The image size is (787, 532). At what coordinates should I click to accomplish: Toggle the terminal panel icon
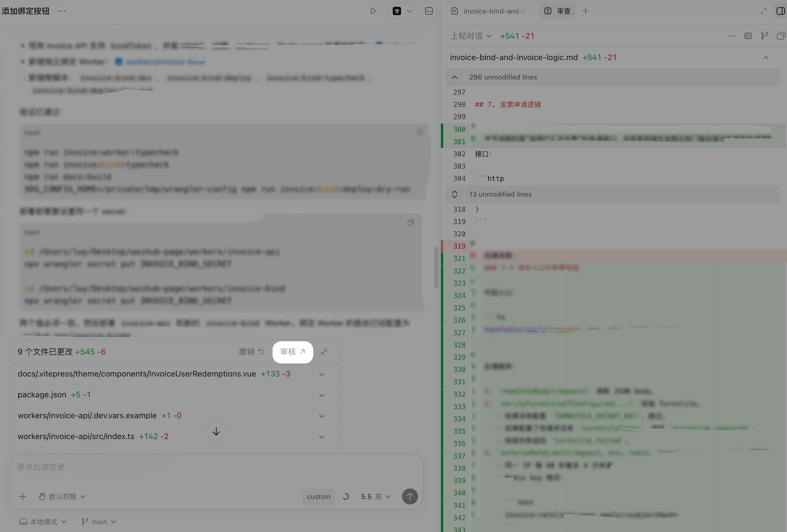(429, 11)
